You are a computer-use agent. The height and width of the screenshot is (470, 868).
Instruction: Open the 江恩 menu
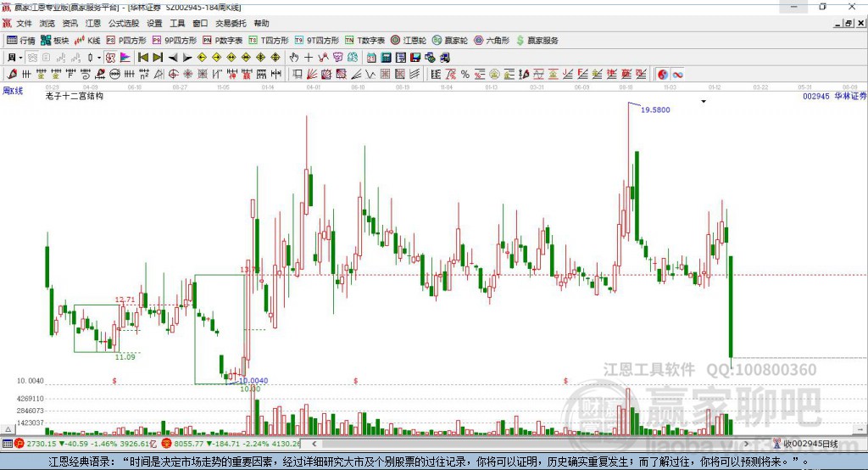93,23
